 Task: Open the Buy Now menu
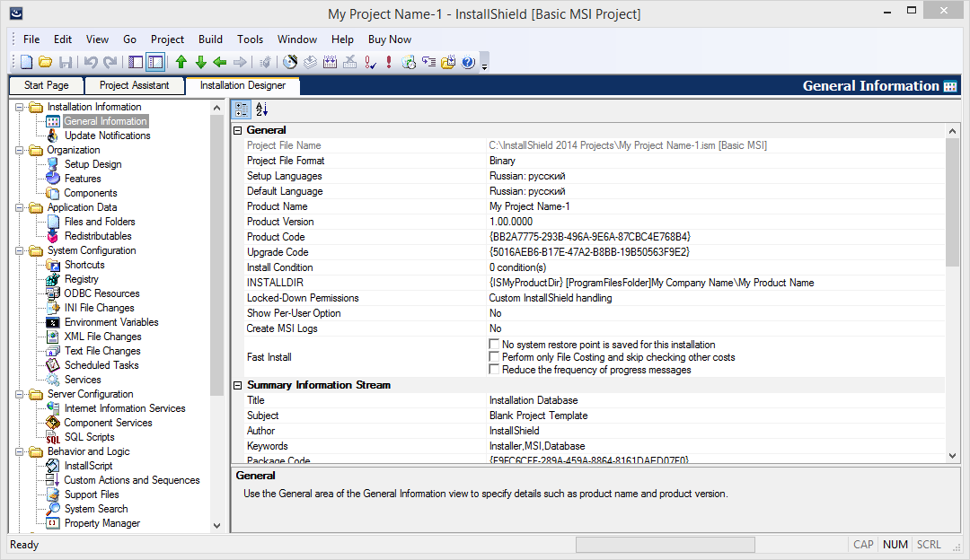click(x=390, y=39)
